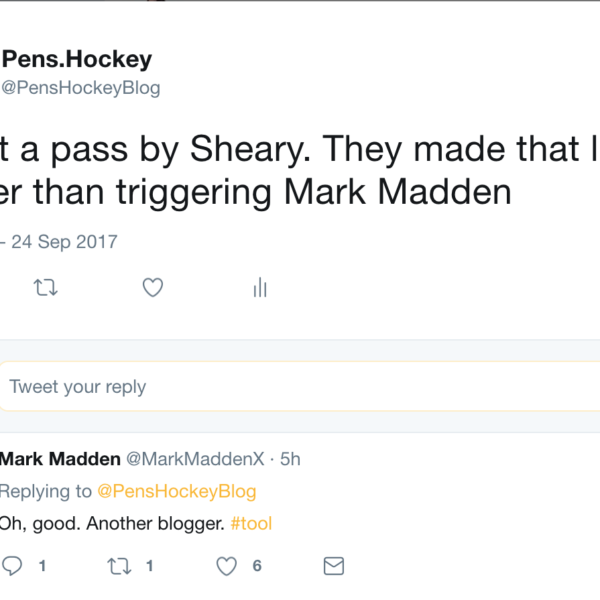Retweet the Pens.Hockey tweet
Viewport: 600px width, 600px height.
click(46, 288)
